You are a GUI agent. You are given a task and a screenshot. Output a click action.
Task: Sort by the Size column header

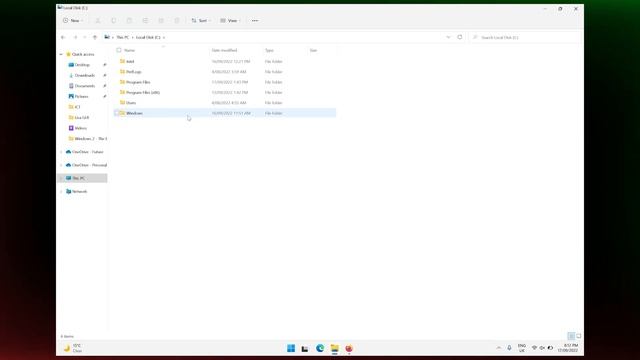(313, 50)
